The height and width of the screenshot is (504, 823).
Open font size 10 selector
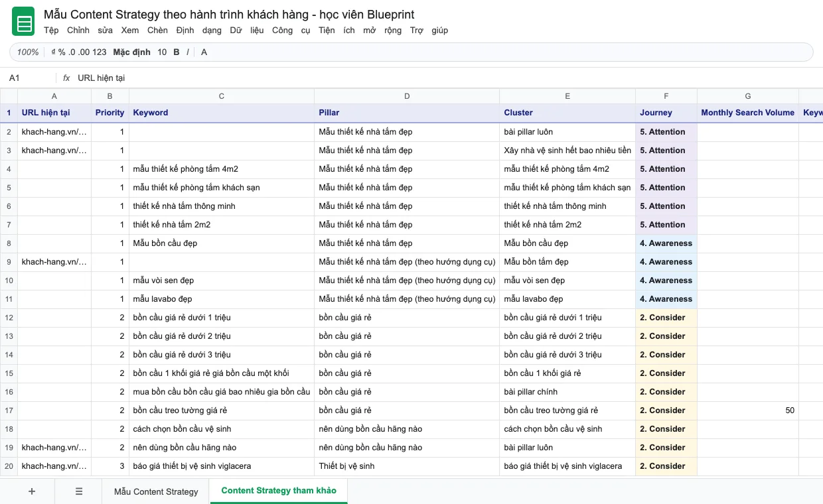click(162, 52)
